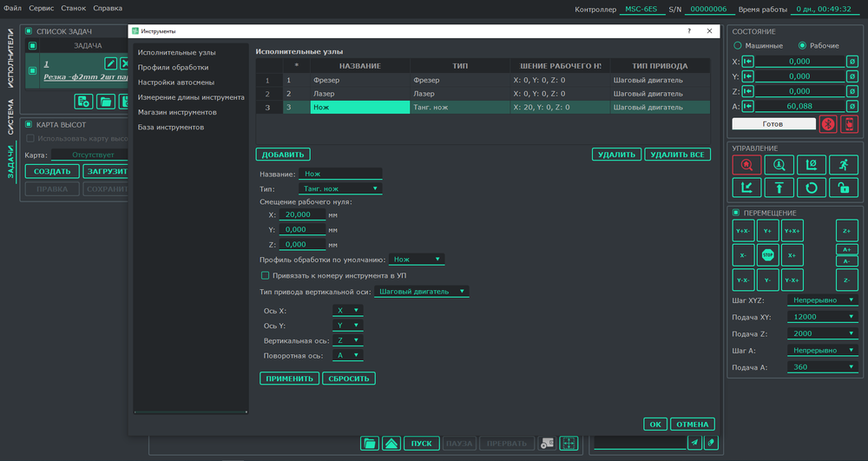Image resolution: width=868 pixels, height=461 pixels.
Task: Open the Сервис menu
Action: click(42, 9)
